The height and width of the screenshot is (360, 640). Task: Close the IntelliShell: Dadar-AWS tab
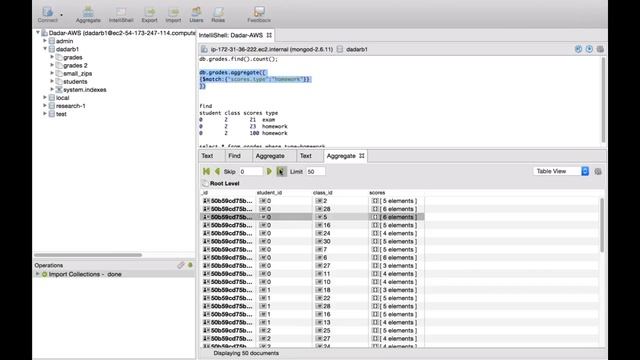pyautogui.click(x=269, y=35)
